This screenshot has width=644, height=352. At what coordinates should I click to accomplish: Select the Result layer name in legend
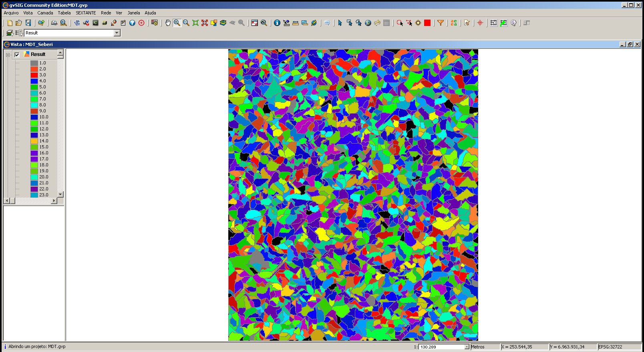[x=38, y=54]
